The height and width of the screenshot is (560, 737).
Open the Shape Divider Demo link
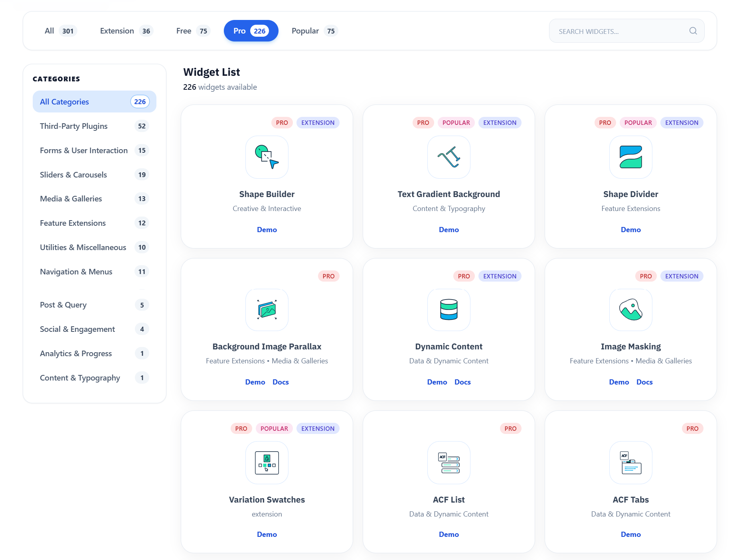tap(631, 230)
